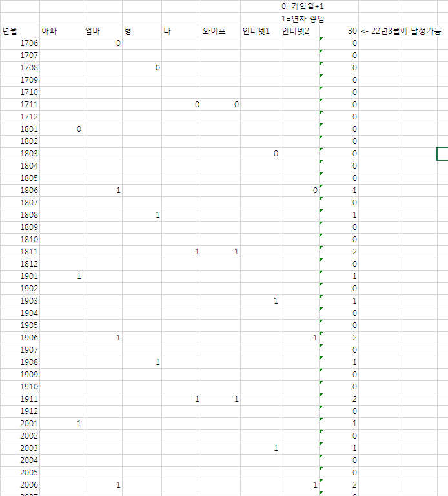Click the 1706 year-month cell
This screenshot has height=496, width=448.
19,43
